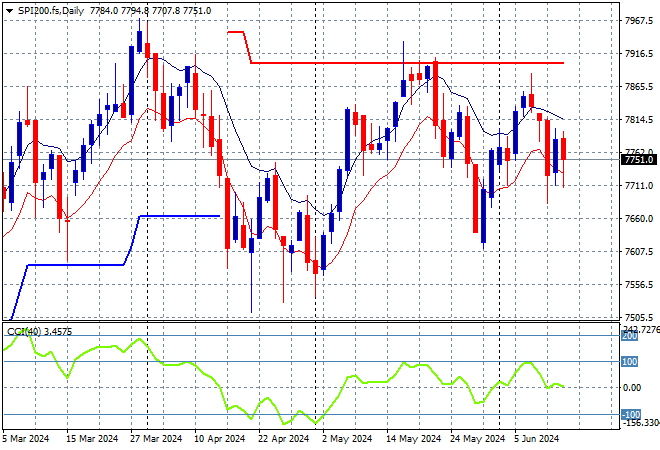Select the SPI200.fs,Daily chart title

[51, 11]
